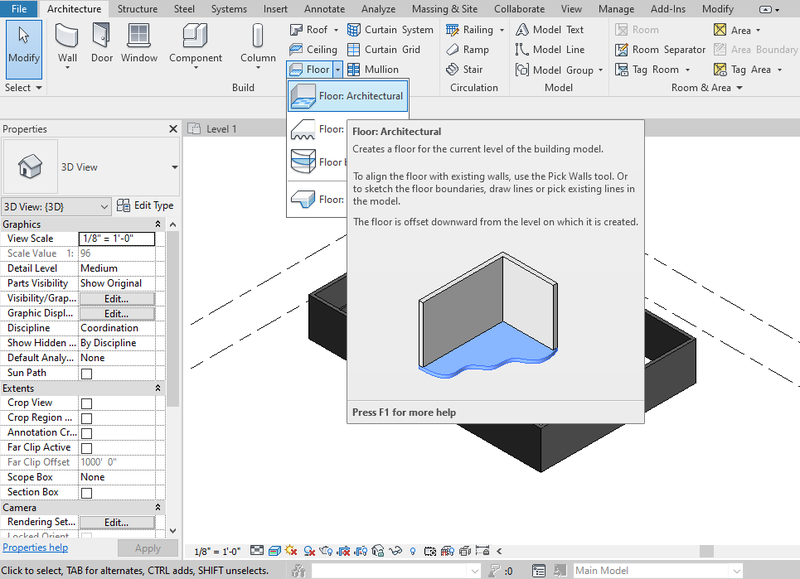The width and height of the screenshot is (800, 579).
Task: Click Edit for Visibility/Graphics overrides
Action: point(117,299)
